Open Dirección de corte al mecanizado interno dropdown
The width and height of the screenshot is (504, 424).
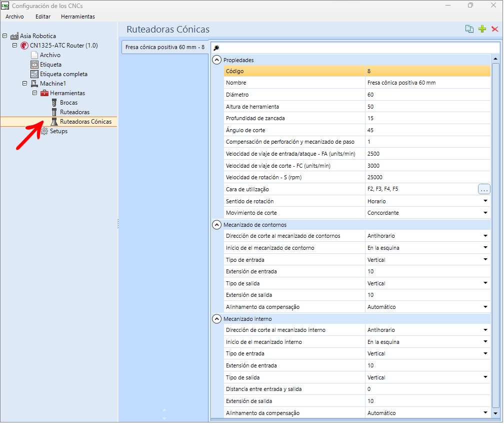485,330
